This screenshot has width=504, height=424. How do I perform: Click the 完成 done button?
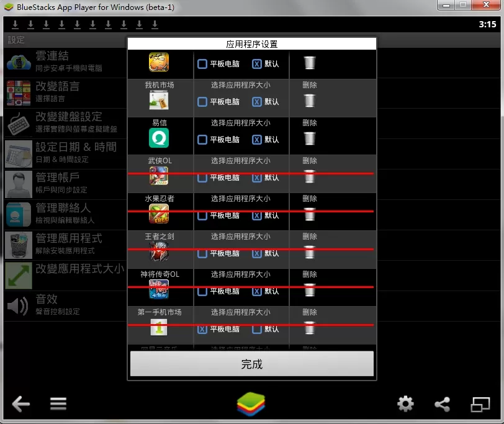pos(251,364)
